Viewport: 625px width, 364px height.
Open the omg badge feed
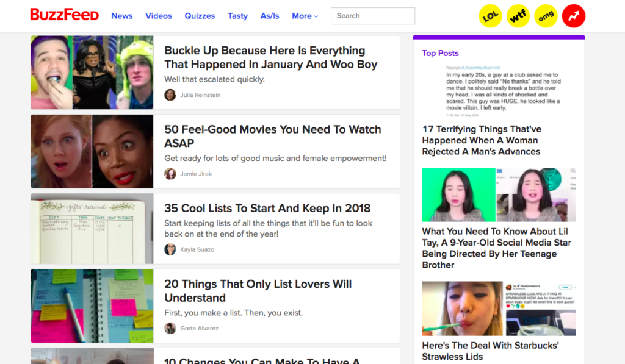click(546, 16)
